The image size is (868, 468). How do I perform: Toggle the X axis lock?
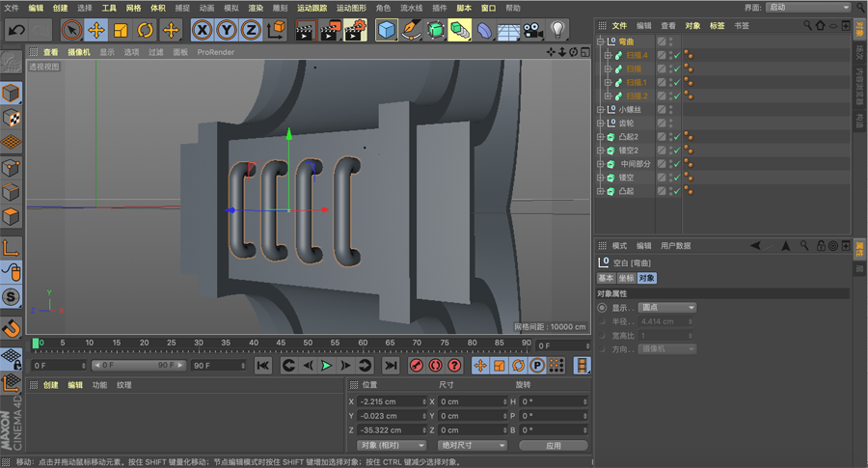[x=202, y=30]
